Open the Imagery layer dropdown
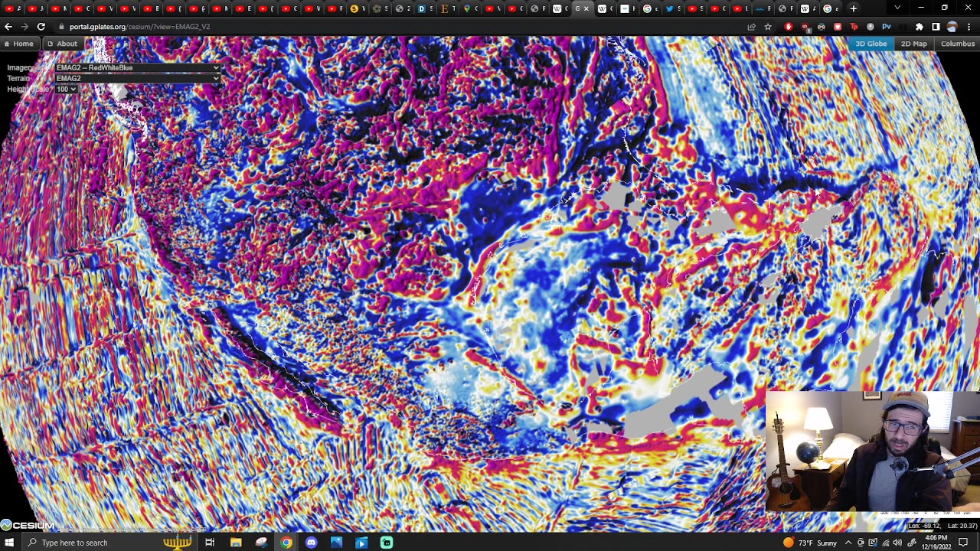The height and width of the screenshot is (551, 980). pyautogui.click(x=138, y=68)
